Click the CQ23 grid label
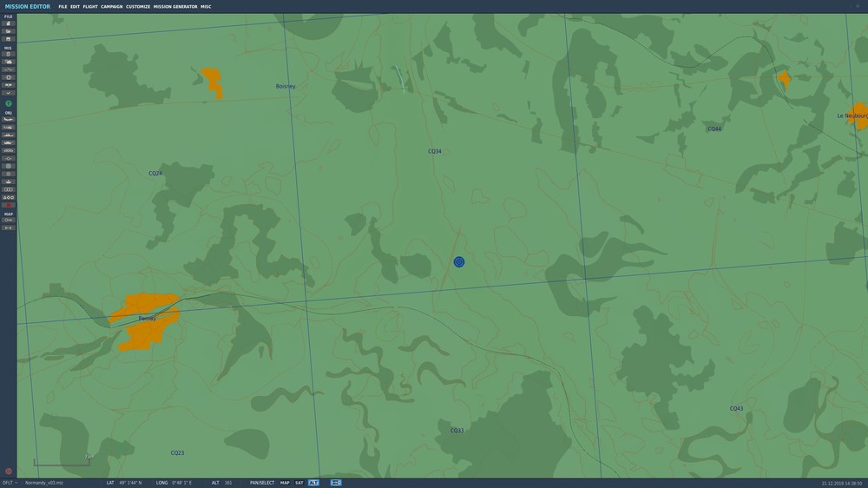 coord(177,452)
